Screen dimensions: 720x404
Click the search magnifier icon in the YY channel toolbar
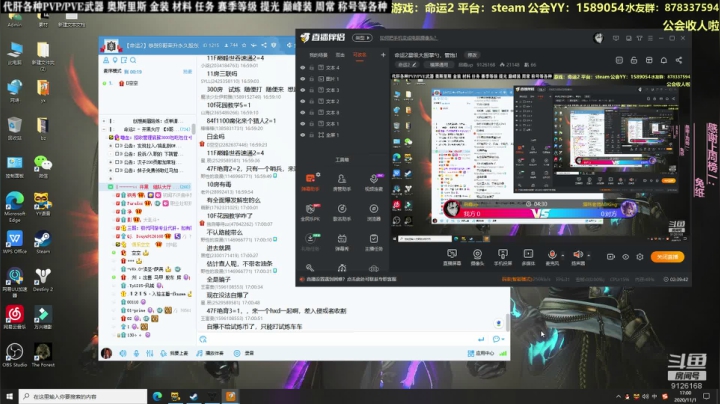[x=133, y=60]
